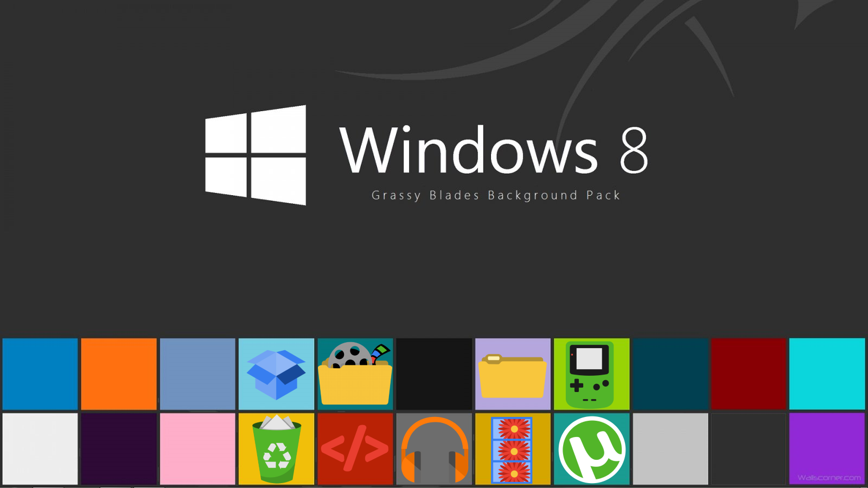Select the bright purple blank tile
This screenshot has height=488, width=868.
pyautogui.click(x=827, y=449)
